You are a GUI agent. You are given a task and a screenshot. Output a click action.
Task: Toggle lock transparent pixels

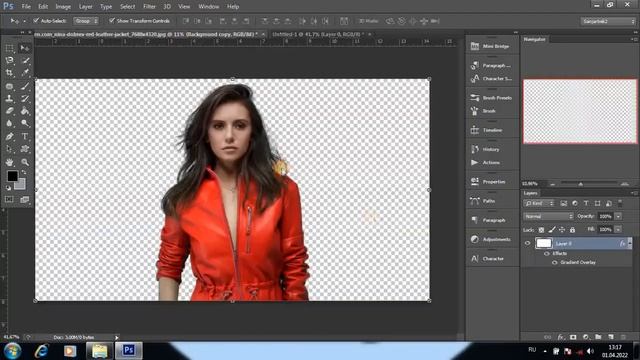click(541, 230)
